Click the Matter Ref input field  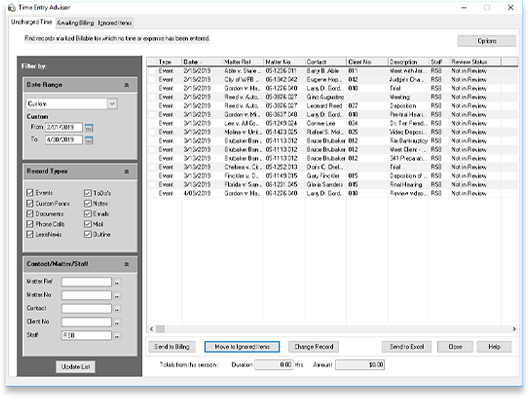coord(86,282)
